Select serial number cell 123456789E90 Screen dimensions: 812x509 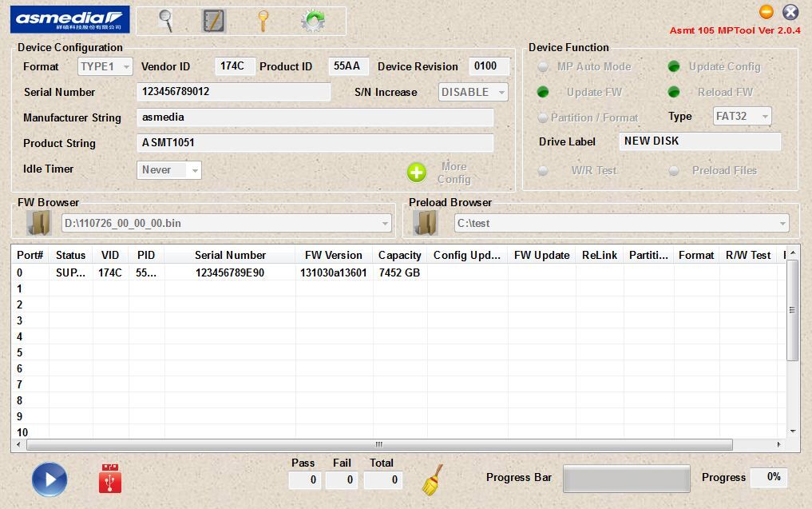pyautogui.click(x=230, y=272)
